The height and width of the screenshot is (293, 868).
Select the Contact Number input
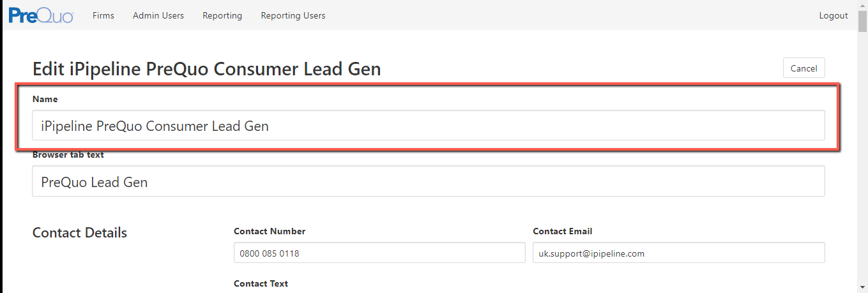point(379,253)
